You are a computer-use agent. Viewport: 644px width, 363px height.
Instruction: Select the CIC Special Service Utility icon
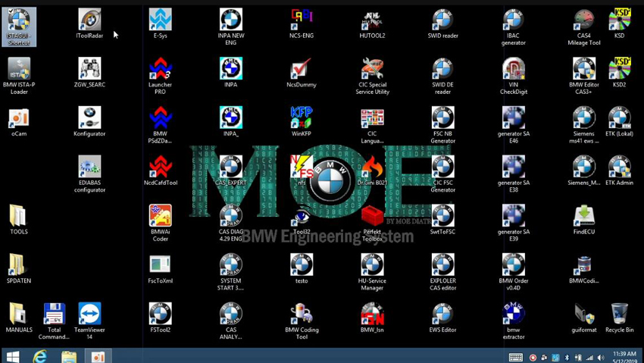pyautogui.click(x=372, y=76)
